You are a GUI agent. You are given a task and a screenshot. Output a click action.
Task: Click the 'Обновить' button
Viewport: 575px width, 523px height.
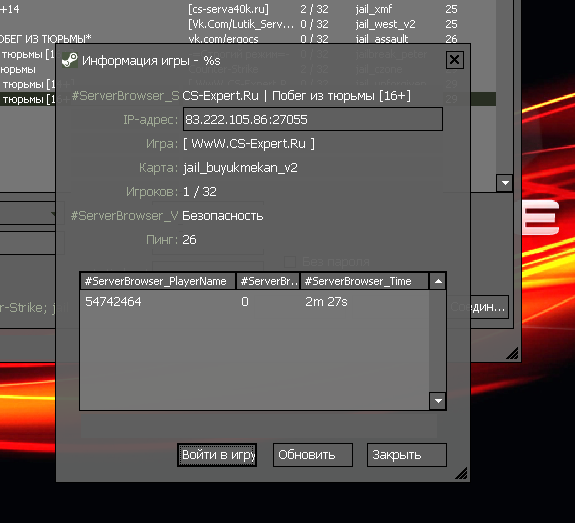[x=313, y=455]
